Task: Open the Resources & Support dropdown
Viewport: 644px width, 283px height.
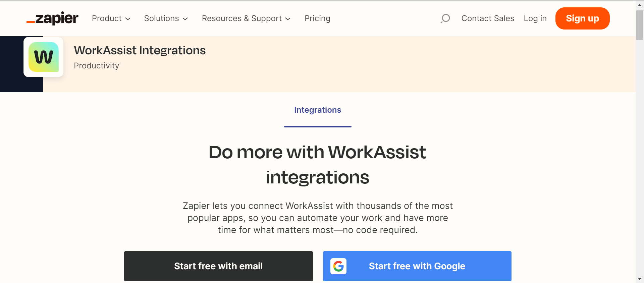Action: pos(246,18)
